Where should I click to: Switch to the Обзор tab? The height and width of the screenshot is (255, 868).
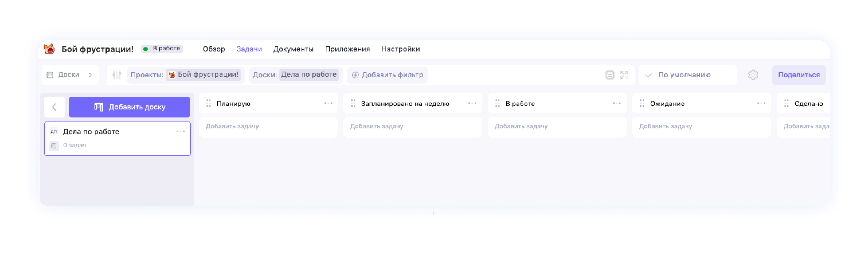tap(214, 49)
